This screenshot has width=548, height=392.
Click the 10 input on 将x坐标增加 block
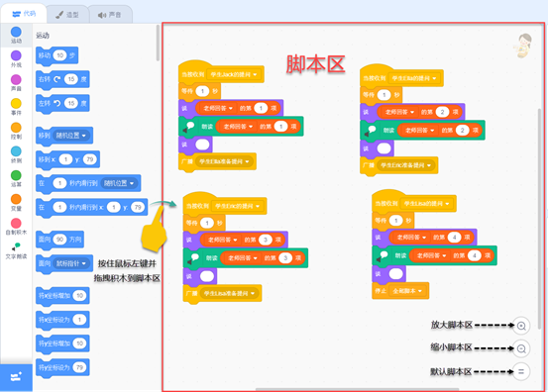79,296
